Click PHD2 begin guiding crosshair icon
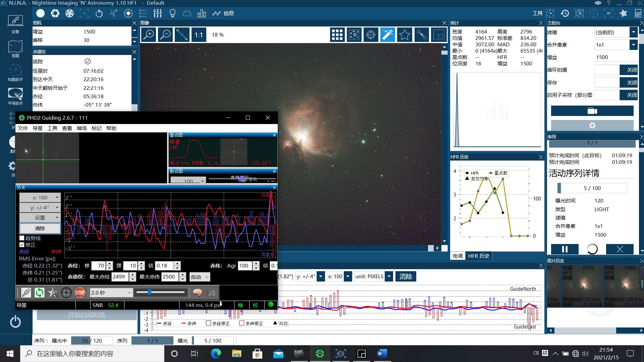644x362 pixels. coord(66,293)
